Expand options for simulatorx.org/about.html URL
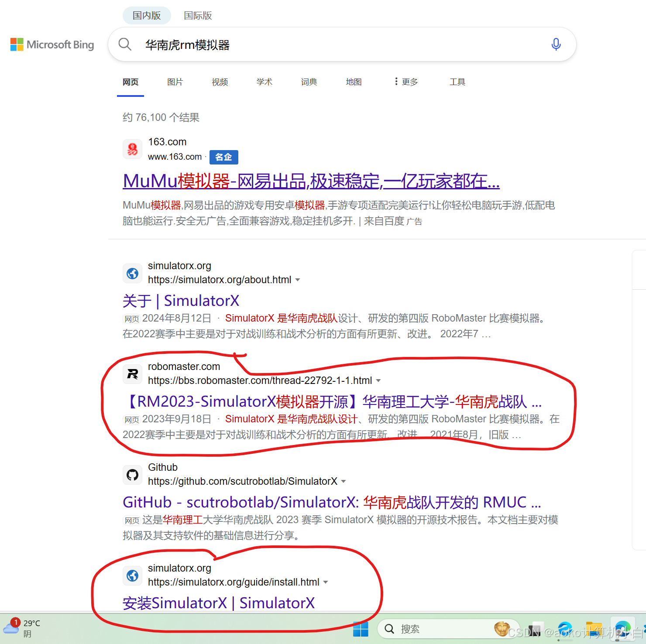 [x=298, y=280]
